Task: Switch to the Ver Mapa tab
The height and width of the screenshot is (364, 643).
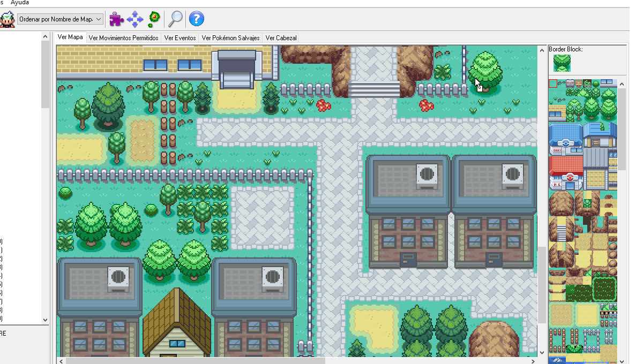Action: 70,37
